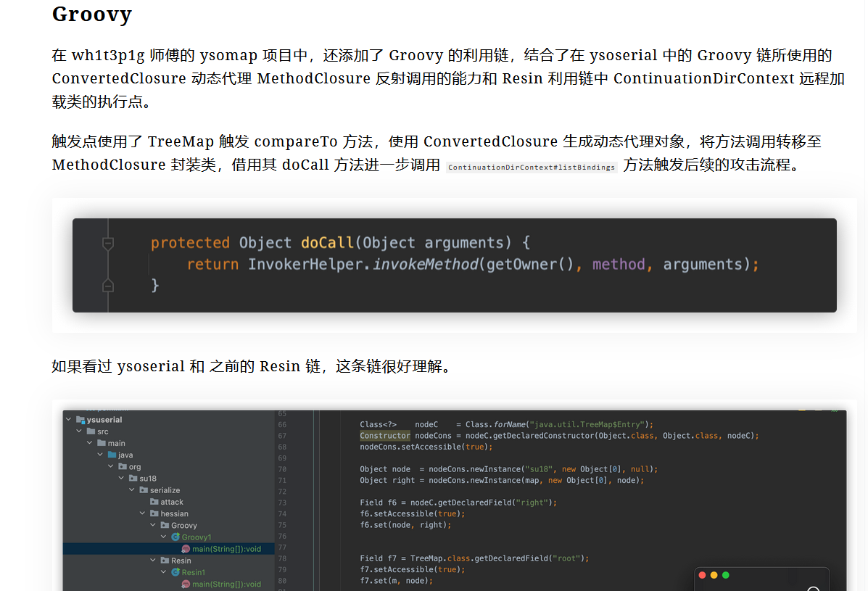
Task: Collapse the hessian package chevron
Action: point(144,513)
